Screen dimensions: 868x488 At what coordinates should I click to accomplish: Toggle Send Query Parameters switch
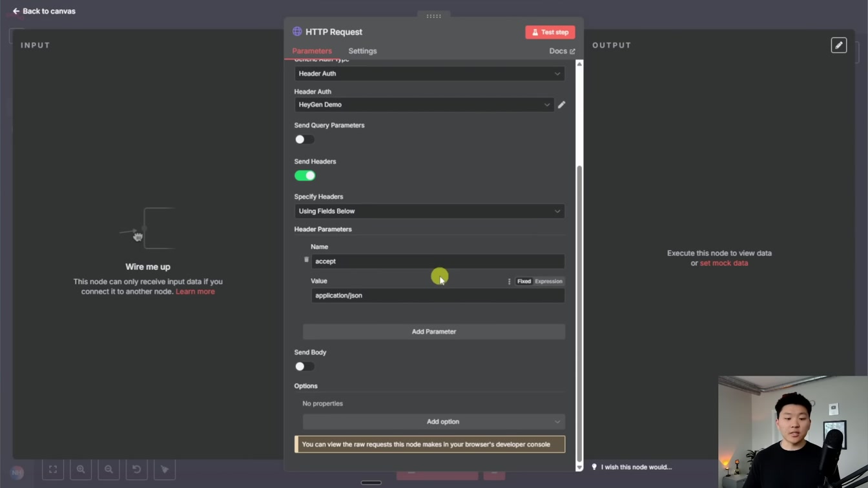coord(305,139)
